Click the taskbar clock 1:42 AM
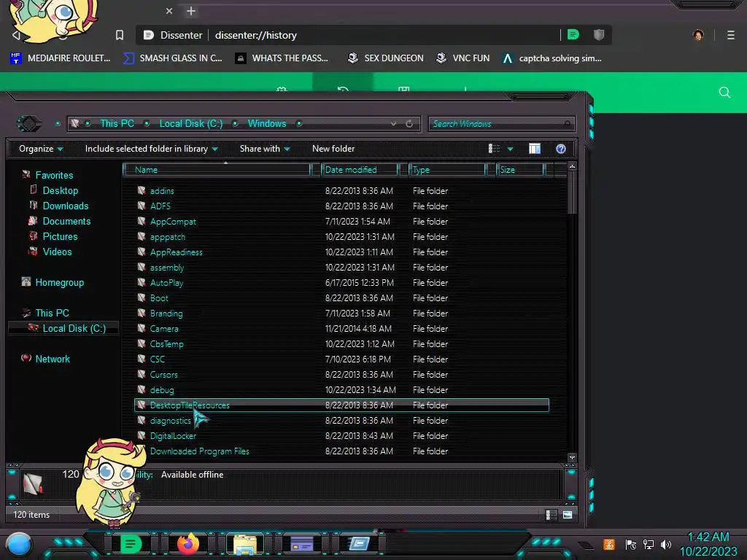Screen dimensions: 747x560 coord(708,537)
